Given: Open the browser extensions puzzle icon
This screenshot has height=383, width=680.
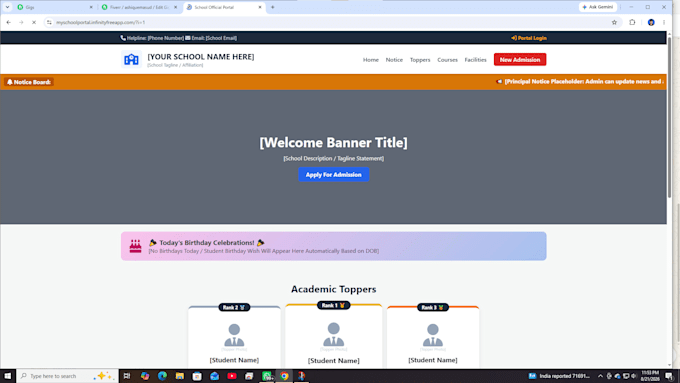Looking at the screenshot, I should (632, 22).
